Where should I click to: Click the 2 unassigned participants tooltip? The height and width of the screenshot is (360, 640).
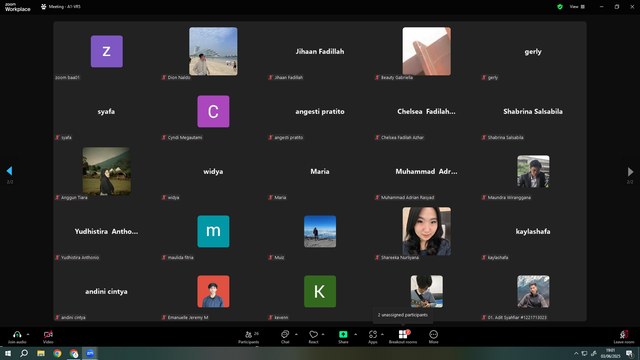tap(403, 315)
